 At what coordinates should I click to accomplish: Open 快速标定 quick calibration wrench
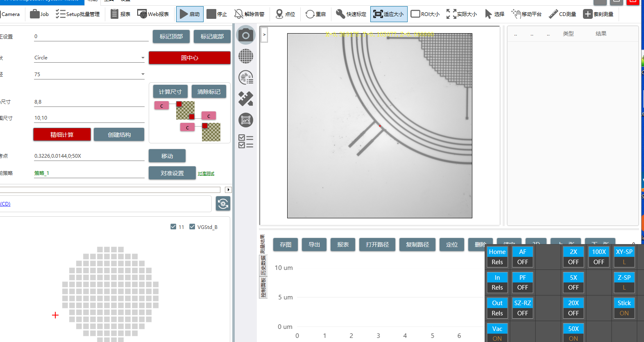point(351,14)
